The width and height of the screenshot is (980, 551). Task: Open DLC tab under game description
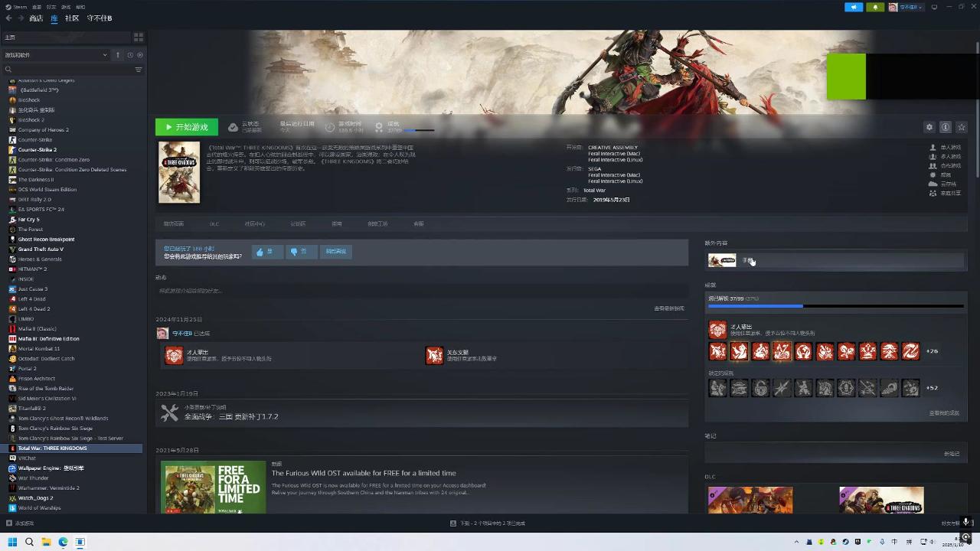point(214,224)
